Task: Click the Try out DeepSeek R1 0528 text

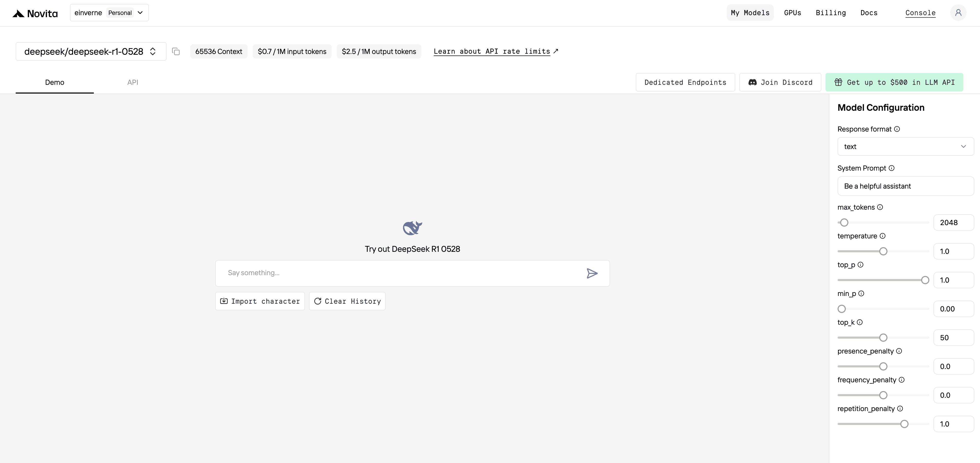Action: (x=412, y=249)
